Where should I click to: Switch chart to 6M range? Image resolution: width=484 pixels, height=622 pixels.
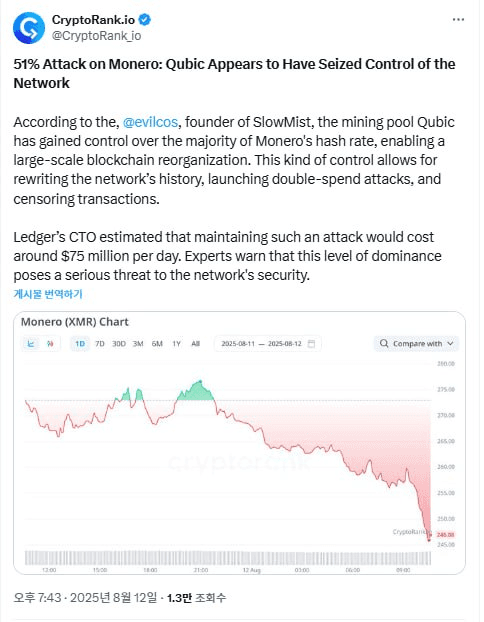tap(157, 344)
